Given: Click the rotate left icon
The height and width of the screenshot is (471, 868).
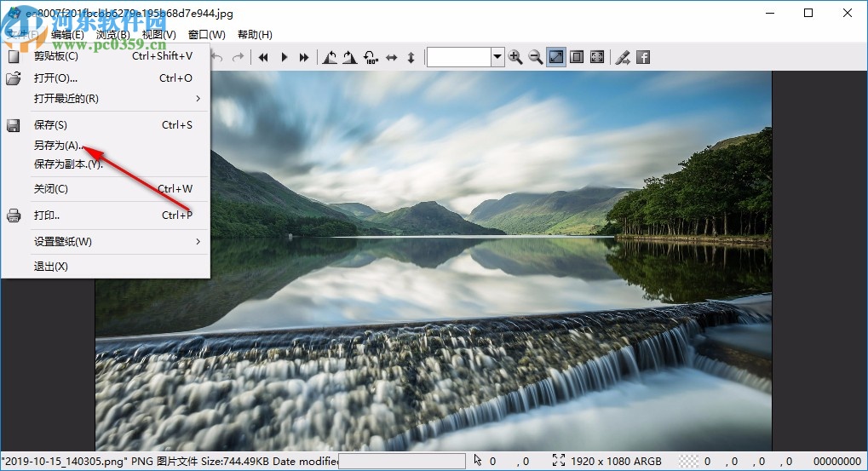Looking at the screenshot, I should coord(330,57).
